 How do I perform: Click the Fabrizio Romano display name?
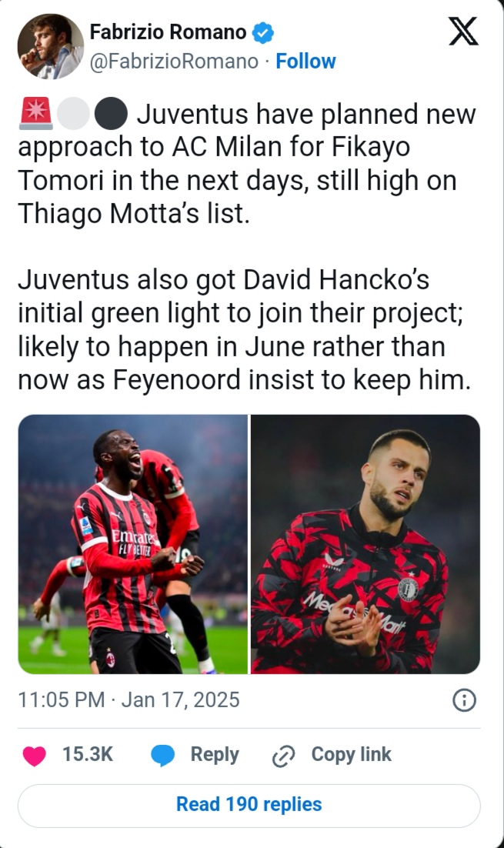point(168,32)
